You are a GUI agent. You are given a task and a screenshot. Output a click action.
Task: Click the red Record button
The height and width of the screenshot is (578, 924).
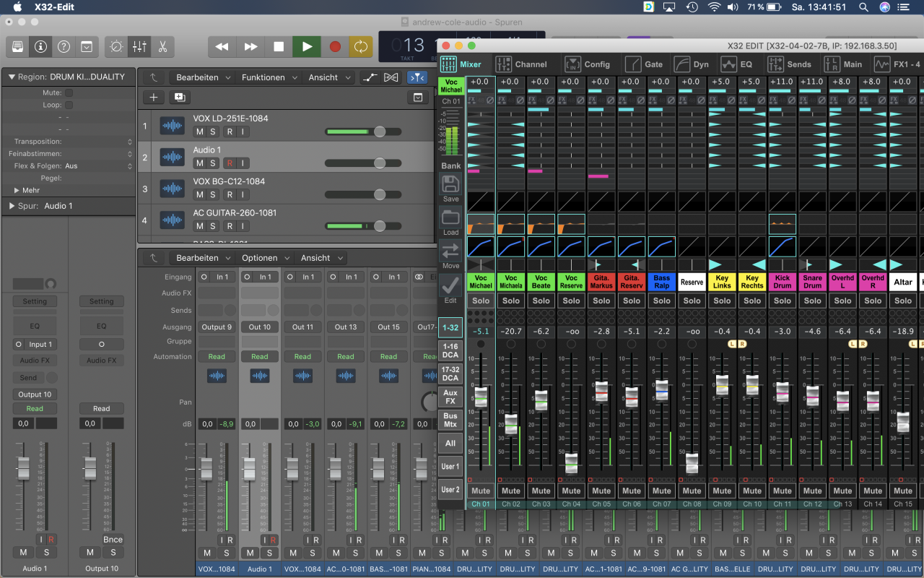click(x=335, y=46)
